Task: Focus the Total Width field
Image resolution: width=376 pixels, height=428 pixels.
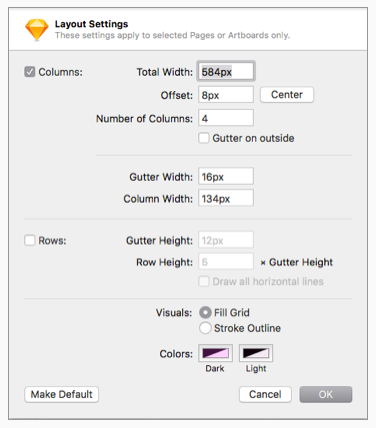Action: pyautogui.click(x=226, y=71)
